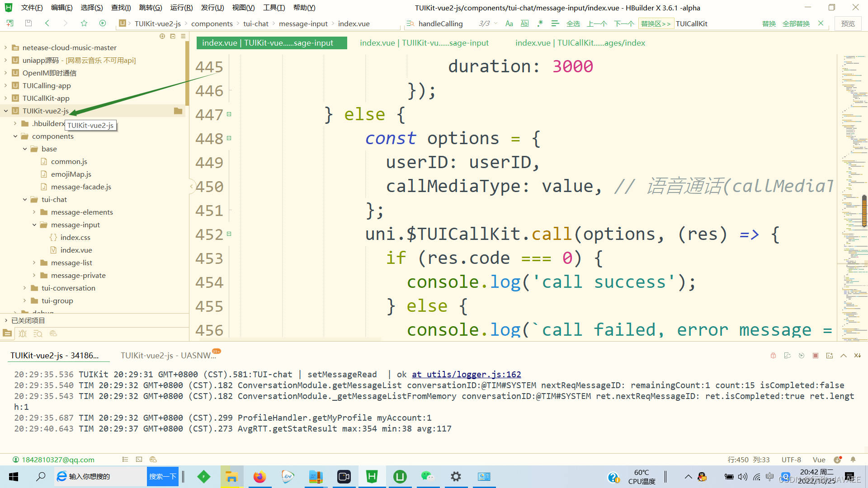Switch to TUIIKit-vu sage-input editor tab
Screen dimensions: 868x488
tap(424, 43)
